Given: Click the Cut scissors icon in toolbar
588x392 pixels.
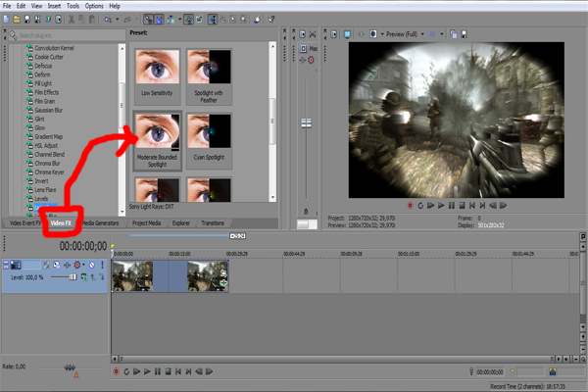Looking at the screenshot, I should pos(72,20).
